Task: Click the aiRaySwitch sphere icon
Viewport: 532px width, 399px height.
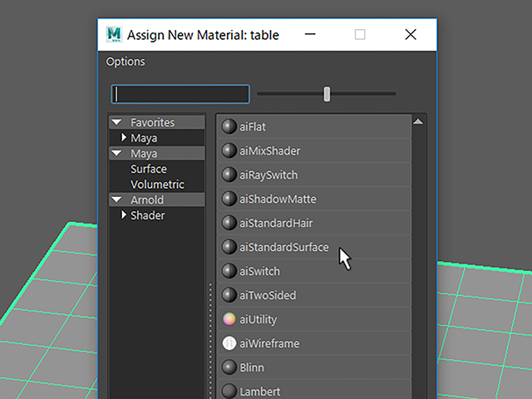Action: pos(229,175)
